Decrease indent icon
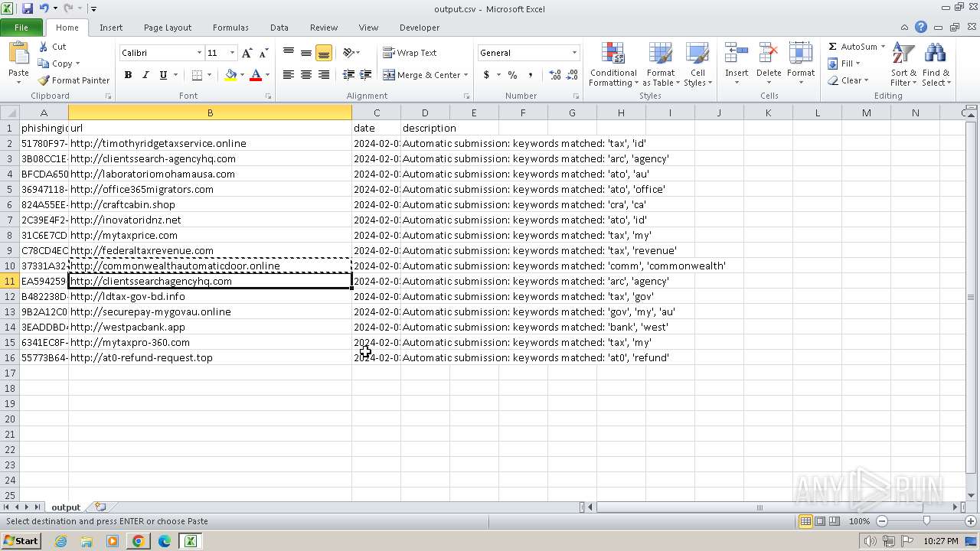The width and height of the screenshot is (980, 551). click(x=348, y=75)
